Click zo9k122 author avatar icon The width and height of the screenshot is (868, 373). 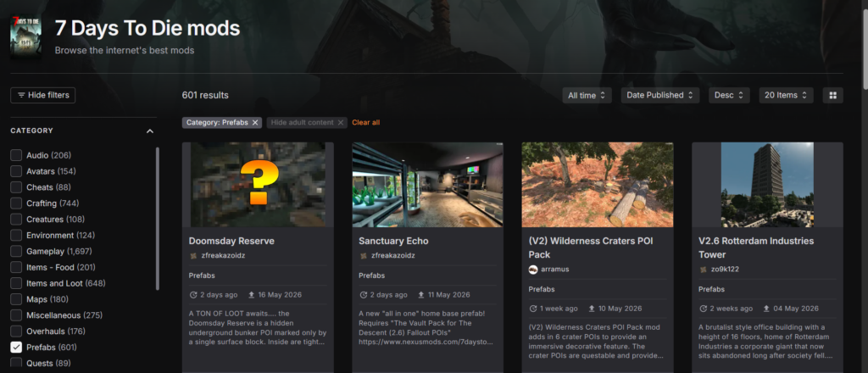click(703, 270)
